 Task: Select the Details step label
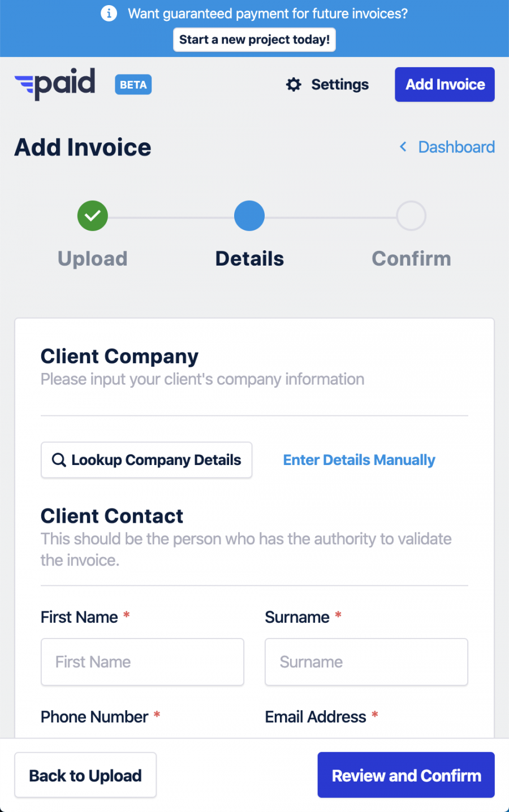(250, 259)
